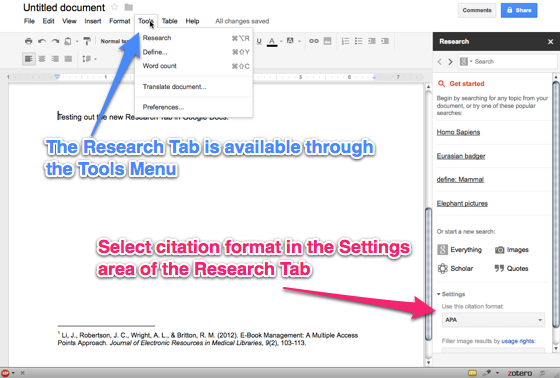The image size is (560, 378).
Task: Click the Eurasian badger link
Action: tap(461, 156)
